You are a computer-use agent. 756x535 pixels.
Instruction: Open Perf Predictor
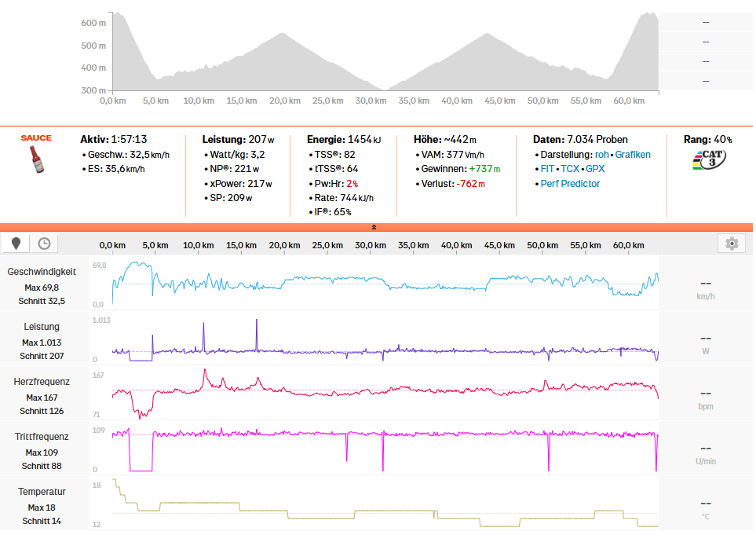[570, 184]
